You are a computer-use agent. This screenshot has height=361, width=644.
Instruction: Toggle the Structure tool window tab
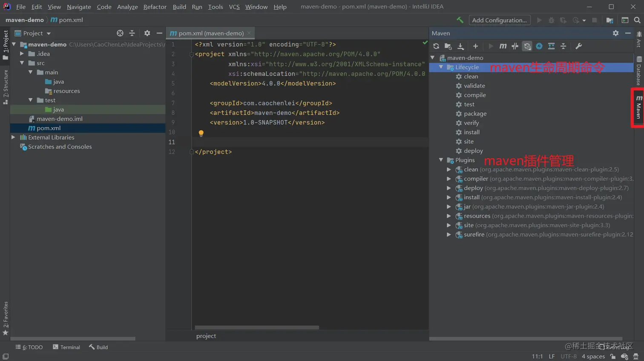pos(5,87)
